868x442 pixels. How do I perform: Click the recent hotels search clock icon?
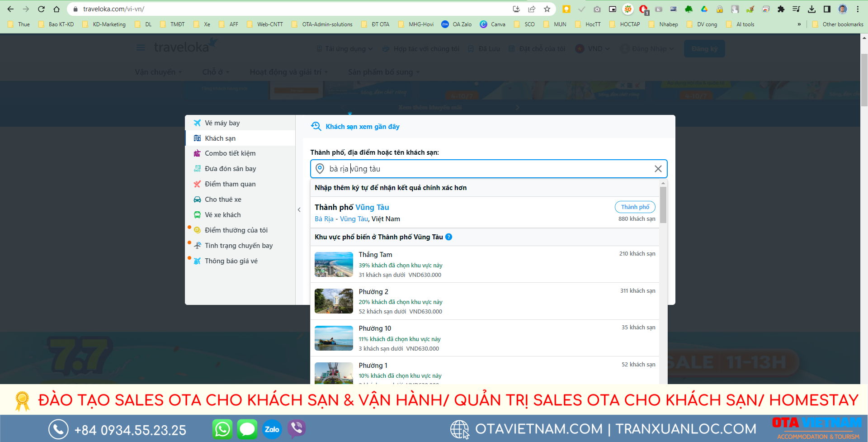coord(316,126)
